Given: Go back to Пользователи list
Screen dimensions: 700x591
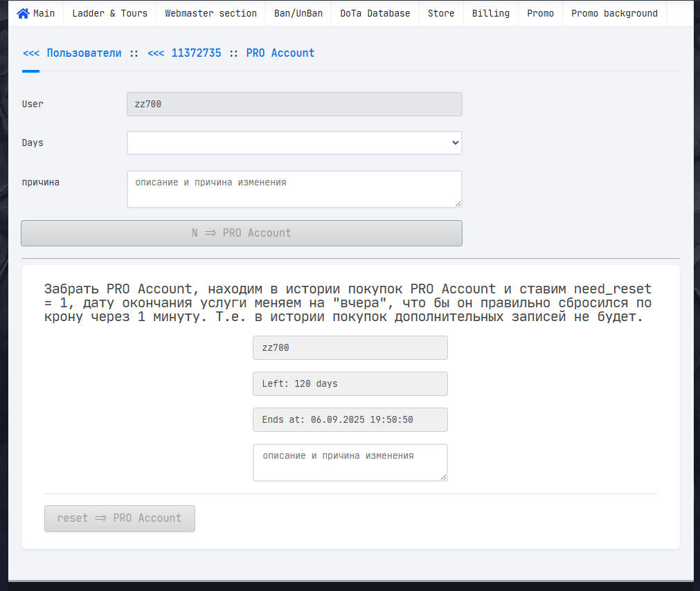Looking at the screenshot, I should pos(72,53).
